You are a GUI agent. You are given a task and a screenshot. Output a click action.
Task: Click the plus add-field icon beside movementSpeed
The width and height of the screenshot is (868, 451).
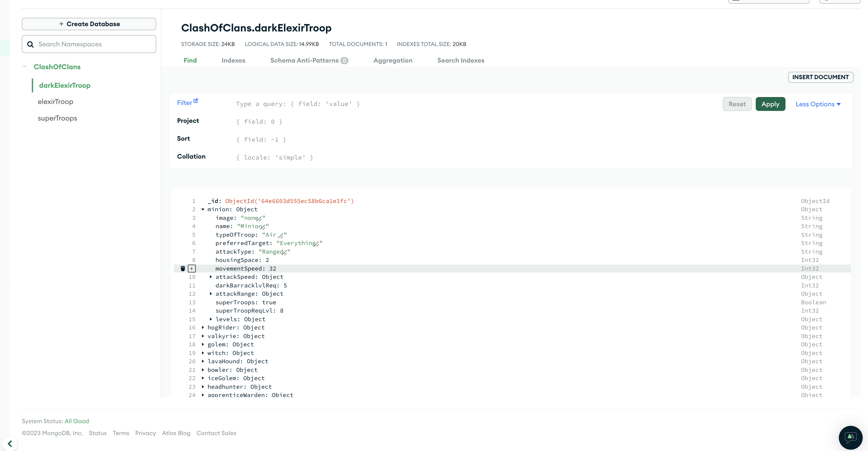(192, 269)
